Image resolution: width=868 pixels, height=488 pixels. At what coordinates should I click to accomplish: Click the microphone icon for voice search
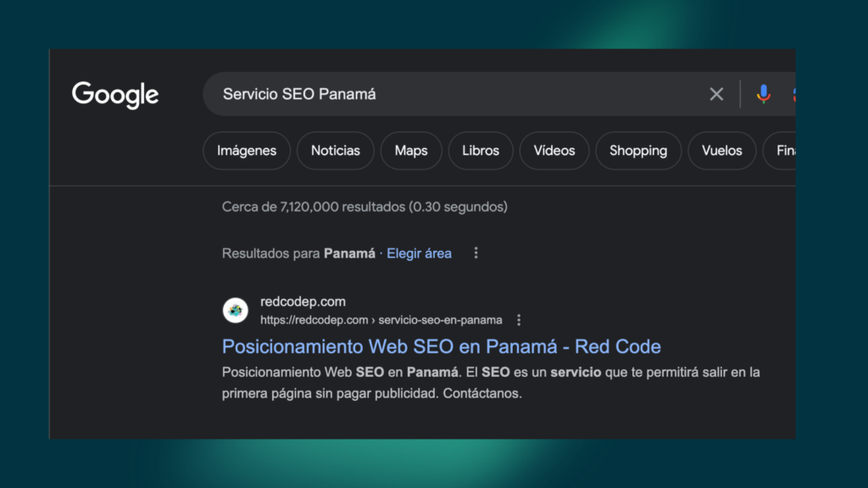(762, 93)
